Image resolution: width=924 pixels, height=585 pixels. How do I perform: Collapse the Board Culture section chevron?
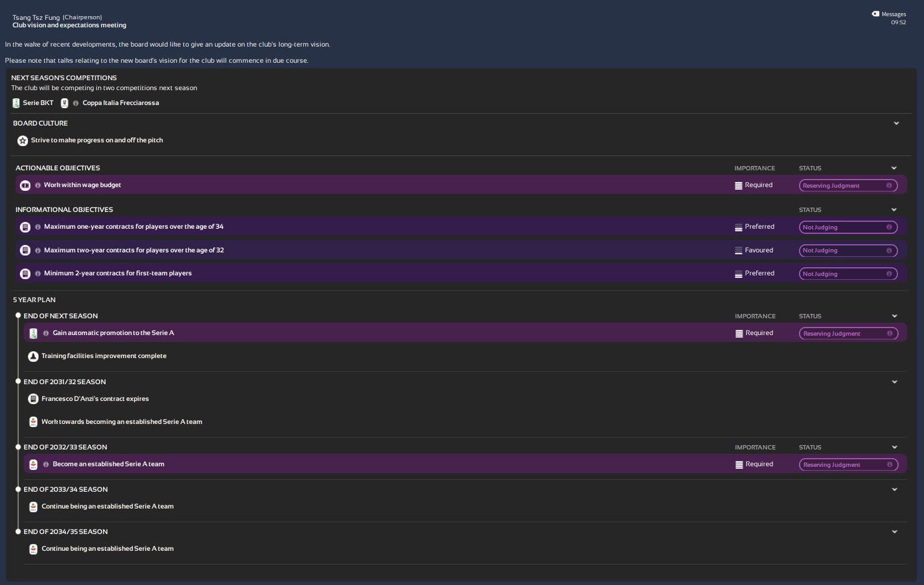896,123
